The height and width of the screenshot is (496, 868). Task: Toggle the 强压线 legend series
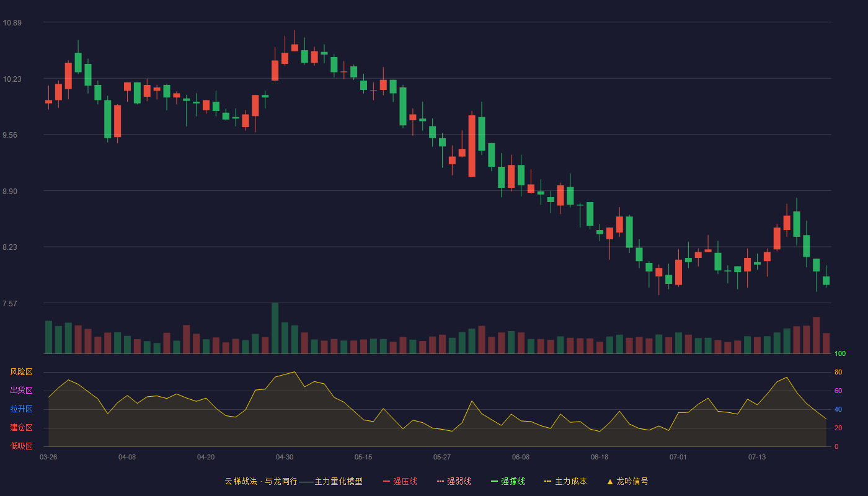coord(400,481)
